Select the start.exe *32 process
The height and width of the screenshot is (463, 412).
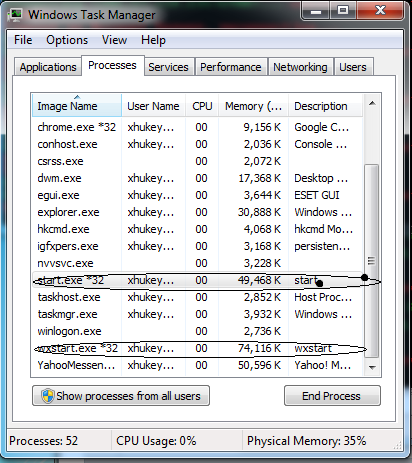coord(197,280)
